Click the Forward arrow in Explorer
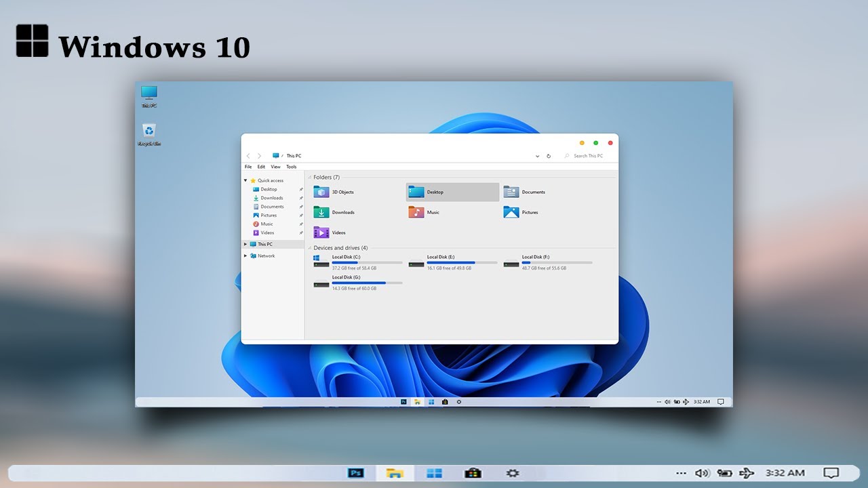This screenshot has height=488, width=868. pos(259,156)
